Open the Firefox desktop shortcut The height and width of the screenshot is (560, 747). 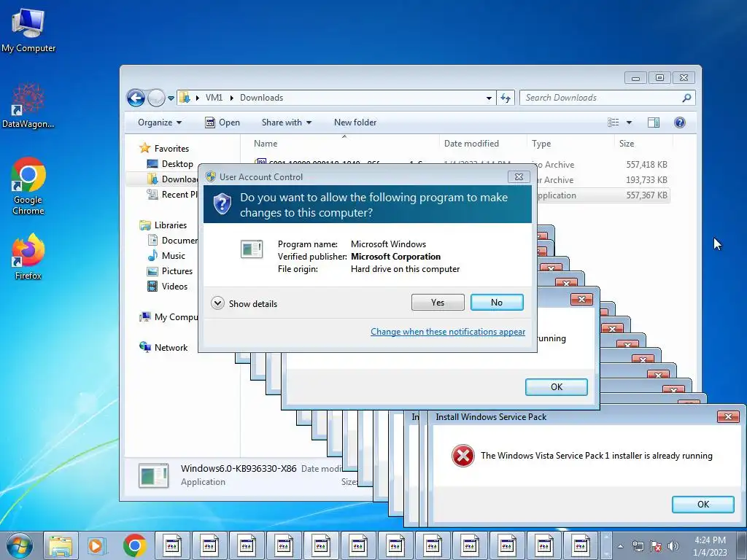click(x=28, y=256)
